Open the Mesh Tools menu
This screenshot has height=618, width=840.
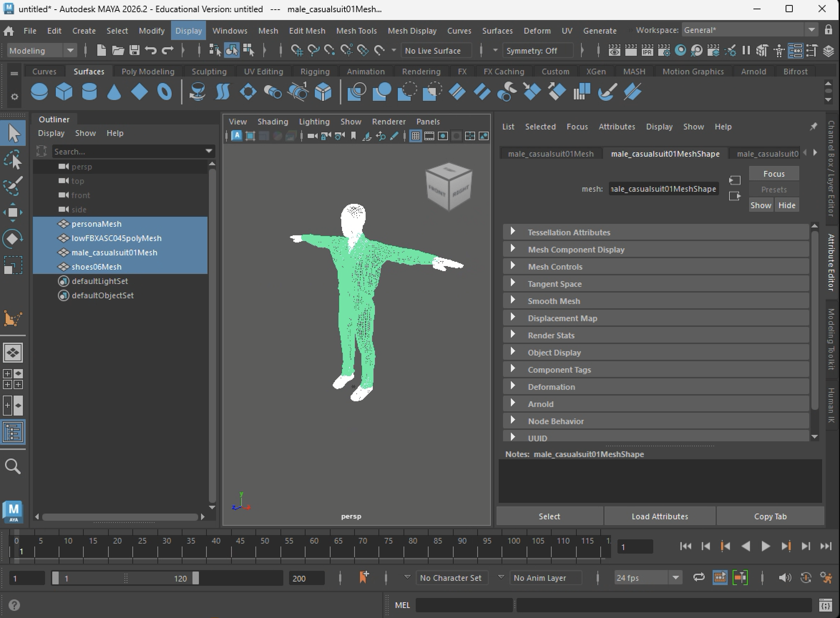356,31
